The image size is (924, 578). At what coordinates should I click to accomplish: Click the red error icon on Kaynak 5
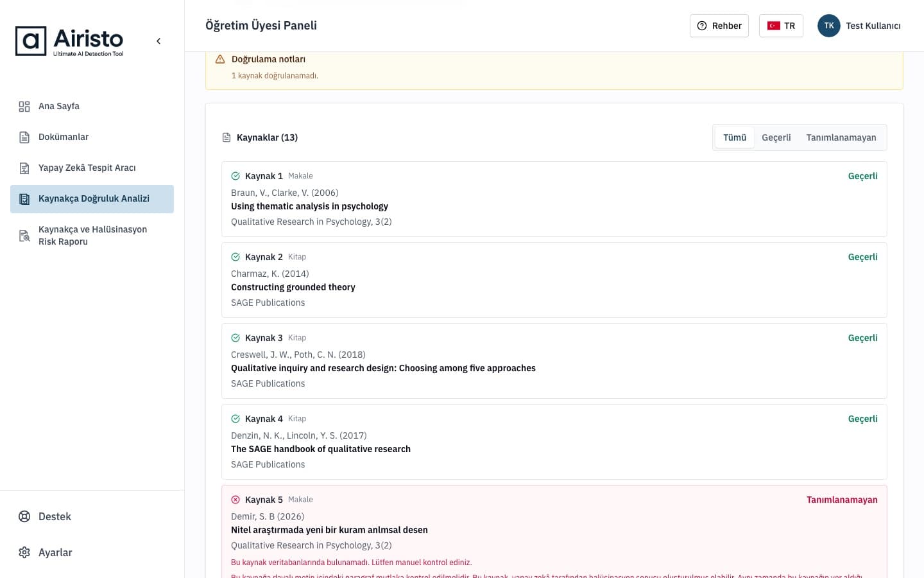tap(235, 500)
